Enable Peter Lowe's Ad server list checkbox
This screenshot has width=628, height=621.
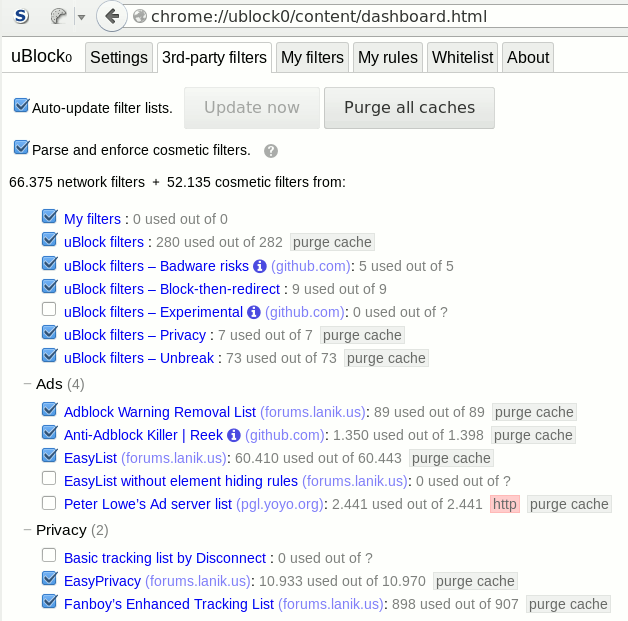[49, 503]
